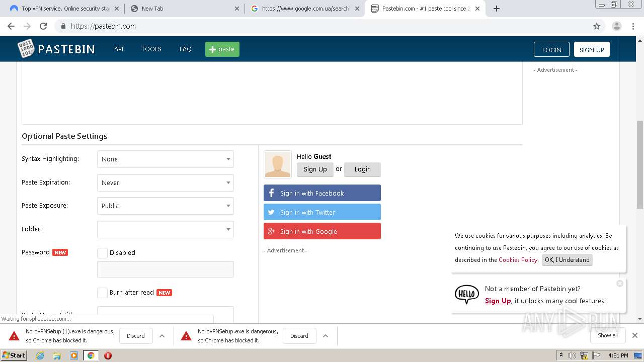Click the green new paste button
The height and width of the screenshot is (362, 644).
coord(222,49)
